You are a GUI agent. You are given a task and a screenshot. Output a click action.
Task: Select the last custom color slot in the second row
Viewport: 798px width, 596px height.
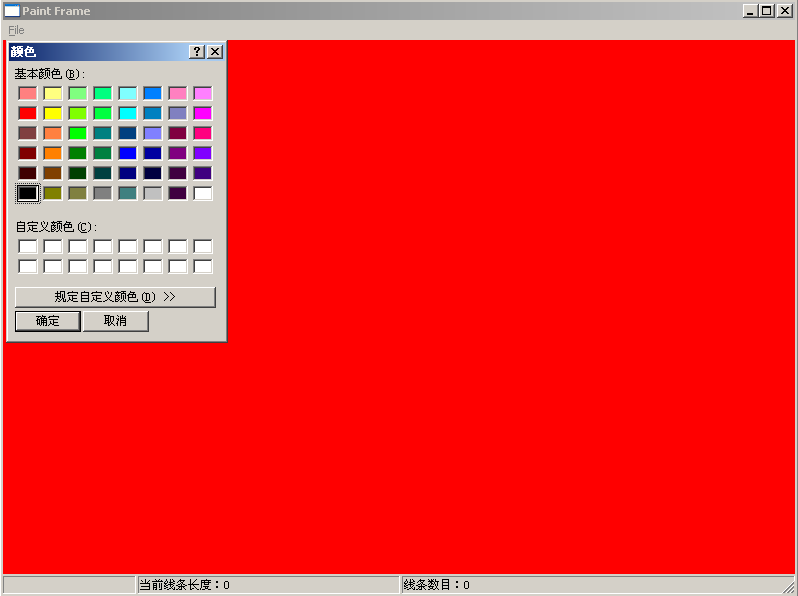(203, 267)
